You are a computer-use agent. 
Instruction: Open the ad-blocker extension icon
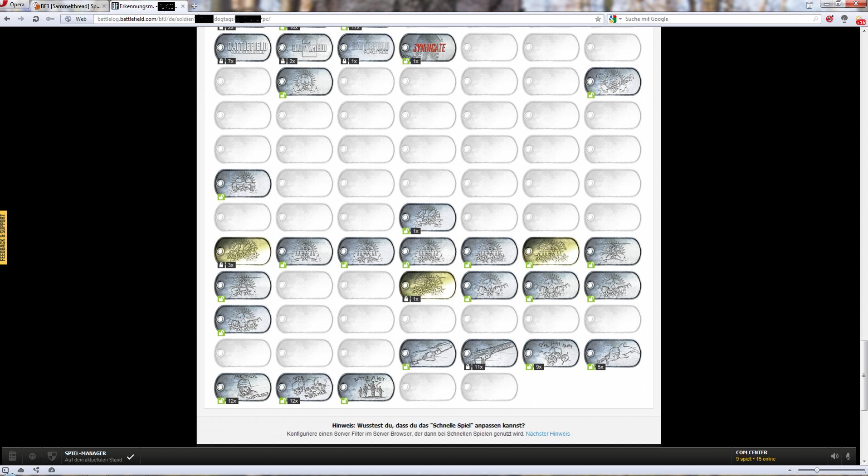[x=829, y=19]
